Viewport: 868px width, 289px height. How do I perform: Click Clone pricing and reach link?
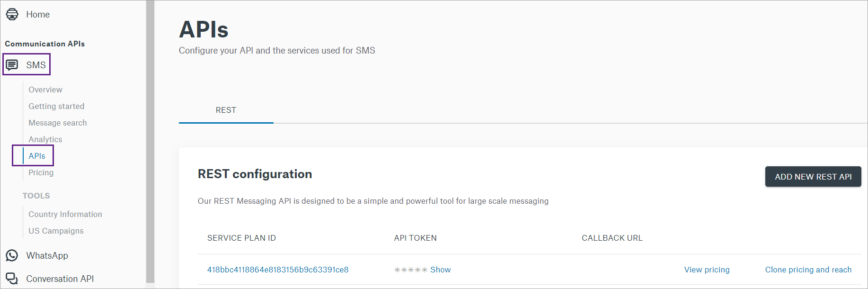click(808, 270)
